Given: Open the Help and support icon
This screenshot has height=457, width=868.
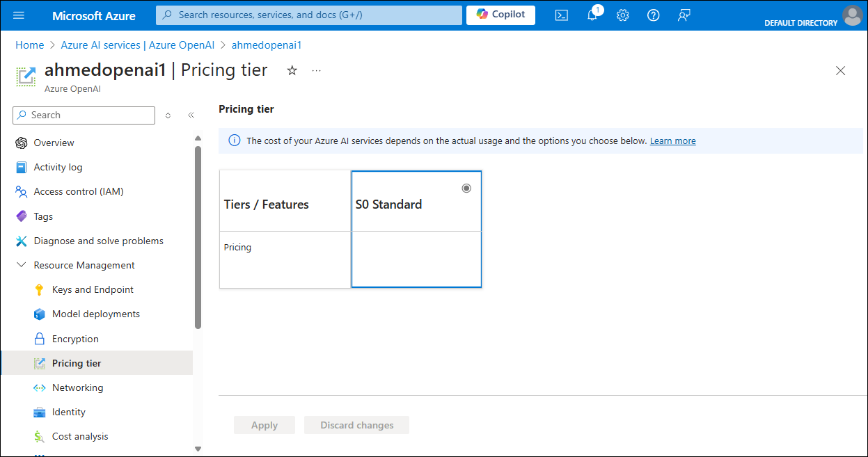Looking at the screenshot, I should click(653, 15).
